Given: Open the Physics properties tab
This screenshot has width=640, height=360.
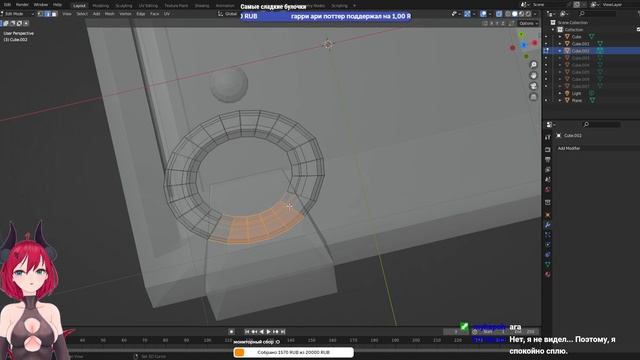Looking at the screenshot, I should coord(548,244).
